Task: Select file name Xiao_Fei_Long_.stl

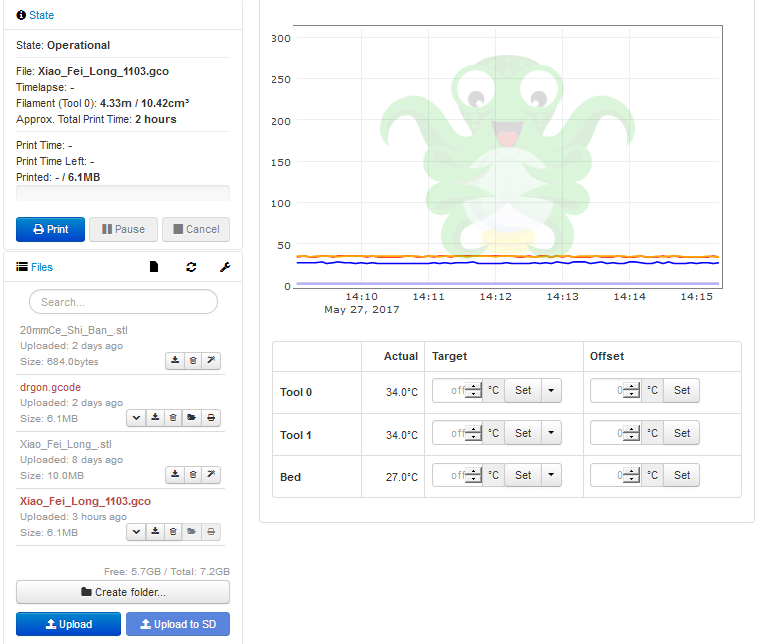Action: point(65,444)
